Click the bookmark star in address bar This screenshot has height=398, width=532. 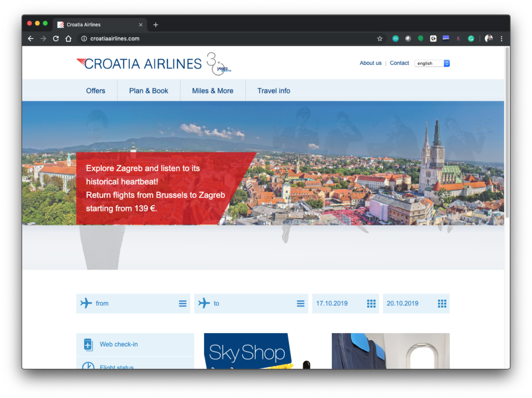click(x=380, y=38)
